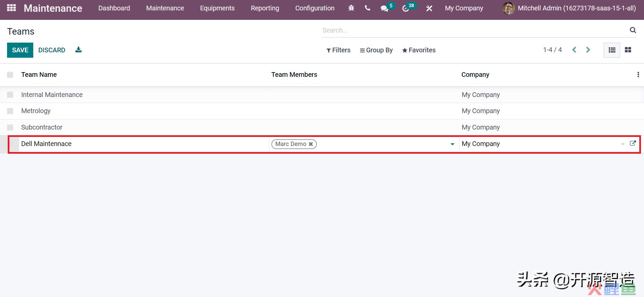644x297 pixels.
Task: Select Metrology row checkbox
Action: [x=10, y=111]
